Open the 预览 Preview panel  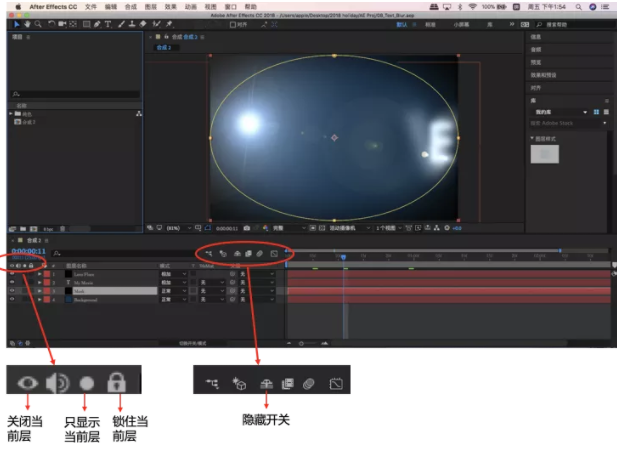[536, 62]
